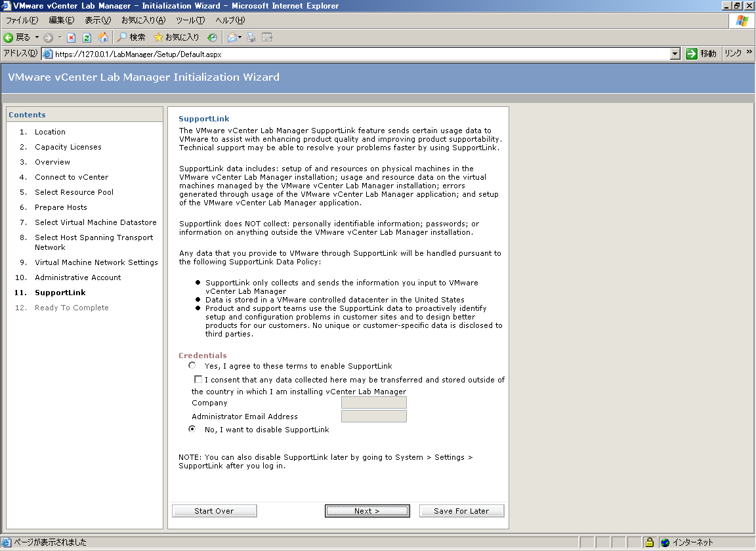Screen dimensions: 756x551
Task: Click the status bar page icon
Action: (x=7, y=542)
